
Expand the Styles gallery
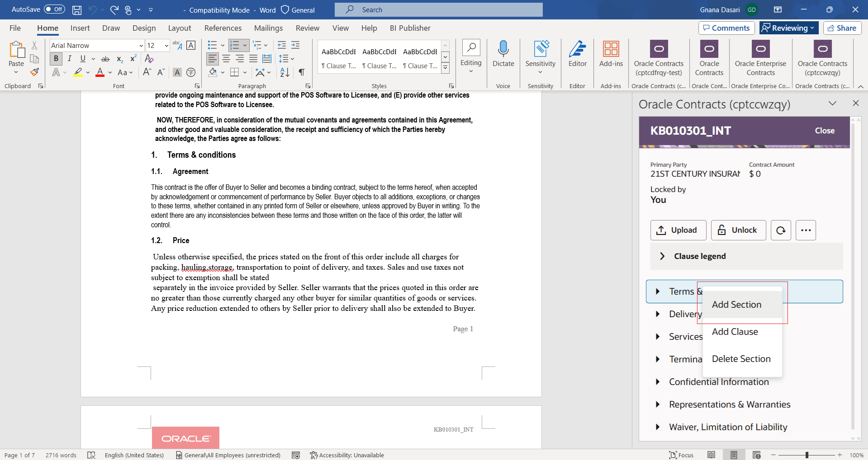446,68
